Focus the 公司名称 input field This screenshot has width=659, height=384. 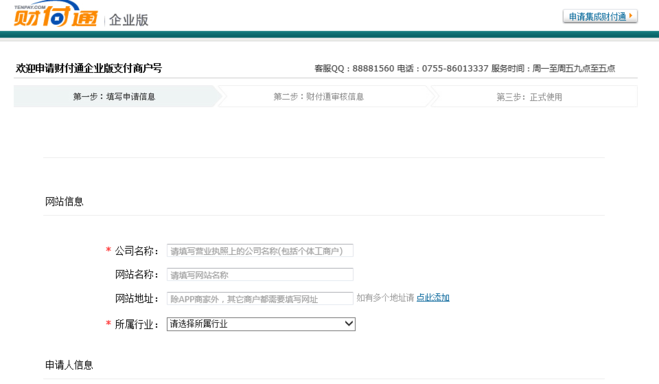260,251
